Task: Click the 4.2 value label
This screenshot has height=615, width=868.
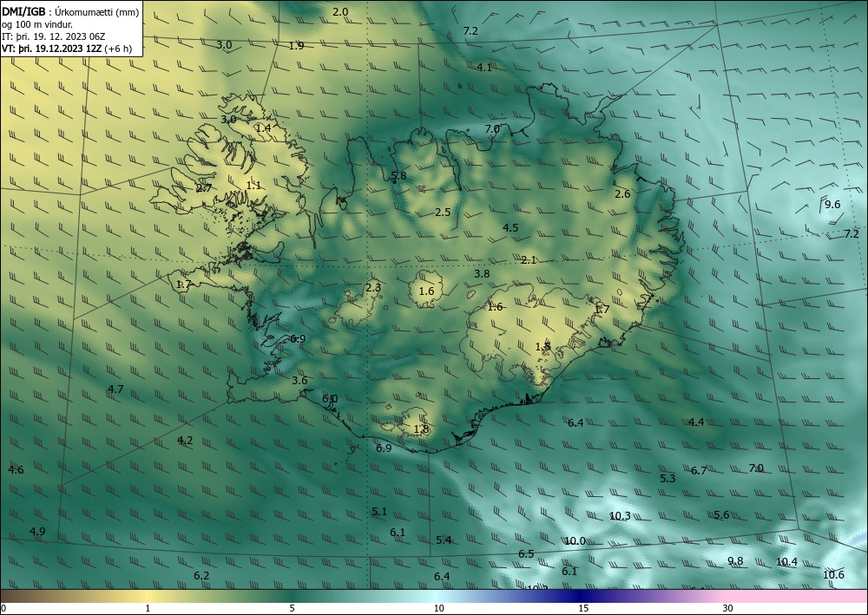Action: tap(185, 441)
